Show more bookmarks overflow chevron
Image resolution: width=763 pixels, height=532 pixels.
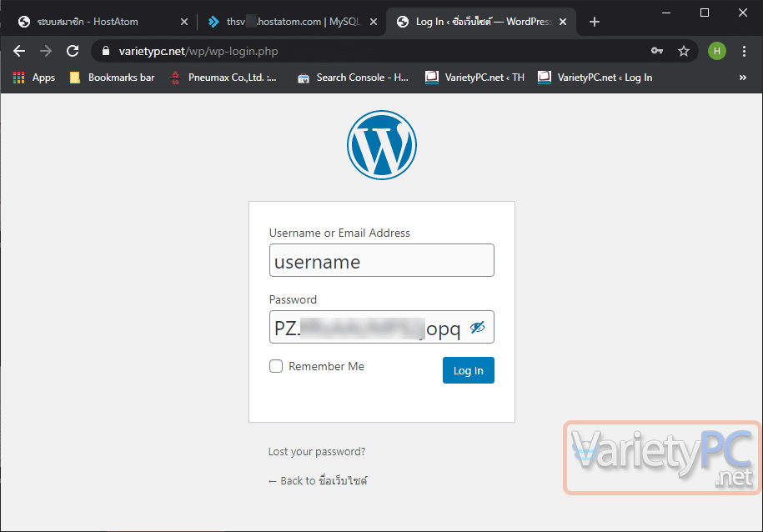[742, 78]
